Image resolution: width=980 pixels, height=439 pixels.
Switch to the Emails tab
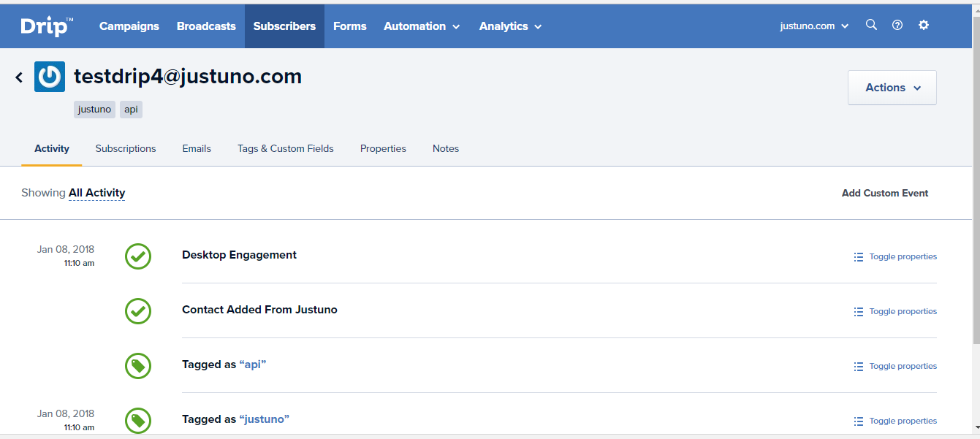196,148
